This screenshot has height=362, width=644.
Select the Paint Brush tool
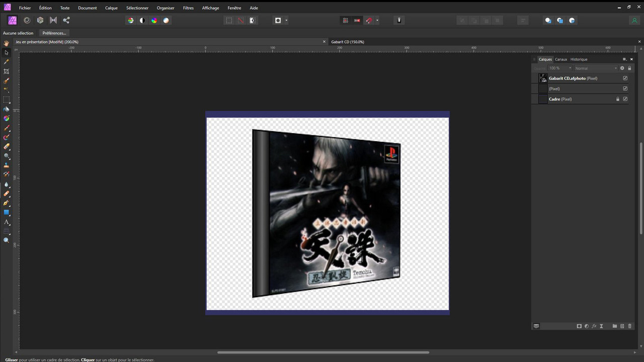point(7,128)
